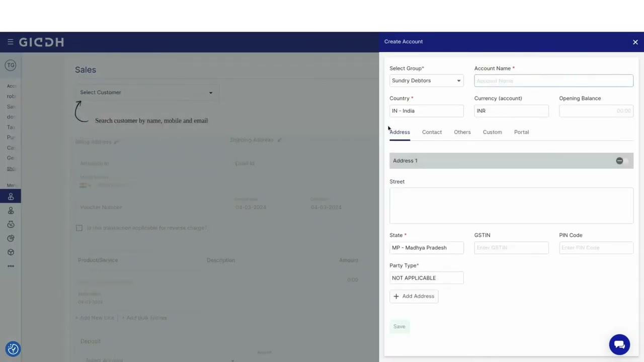Open the highlighted customer icon in the sidebar
The width and height of the screenshot is (644, 362).
pos(11,197)
